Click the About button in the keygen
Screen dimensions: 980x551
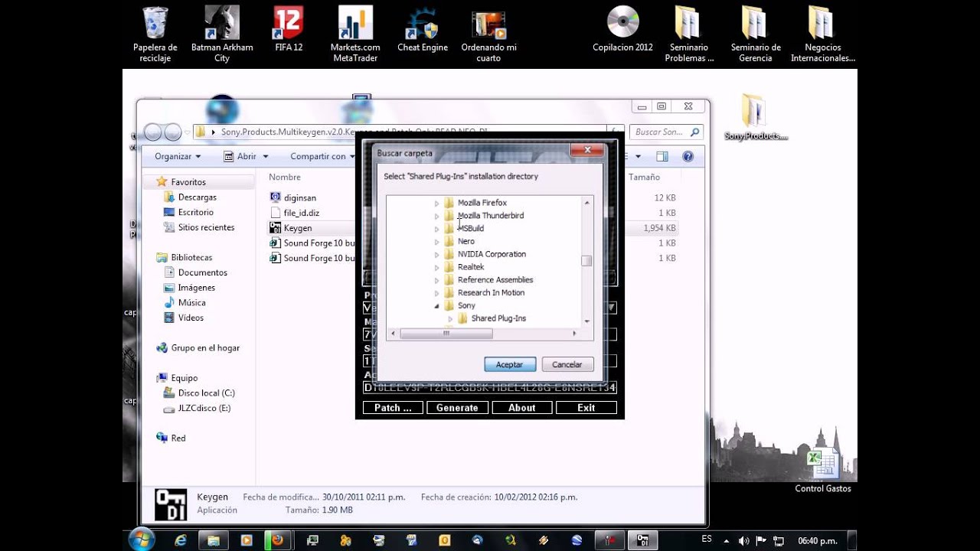pos(521,408)
